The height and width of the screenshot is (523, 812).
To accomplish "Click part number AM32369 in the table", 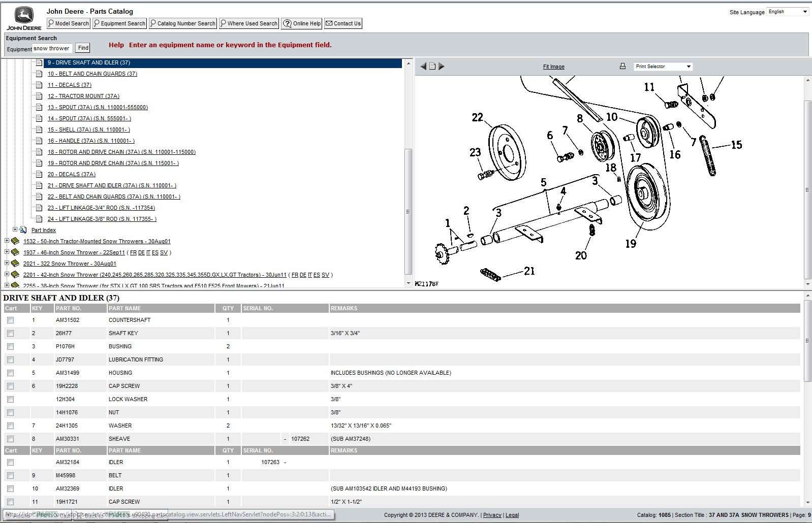I will click(68, 488).
